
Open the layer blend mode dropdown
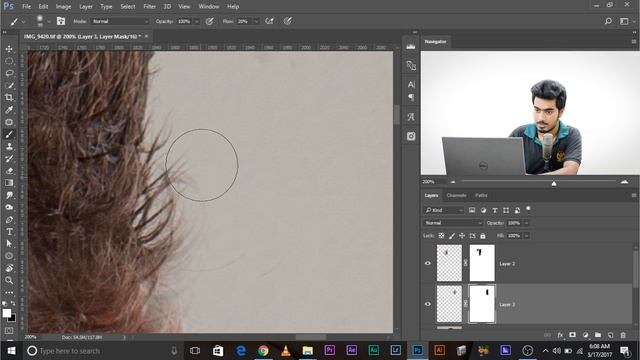pos(453,223)
